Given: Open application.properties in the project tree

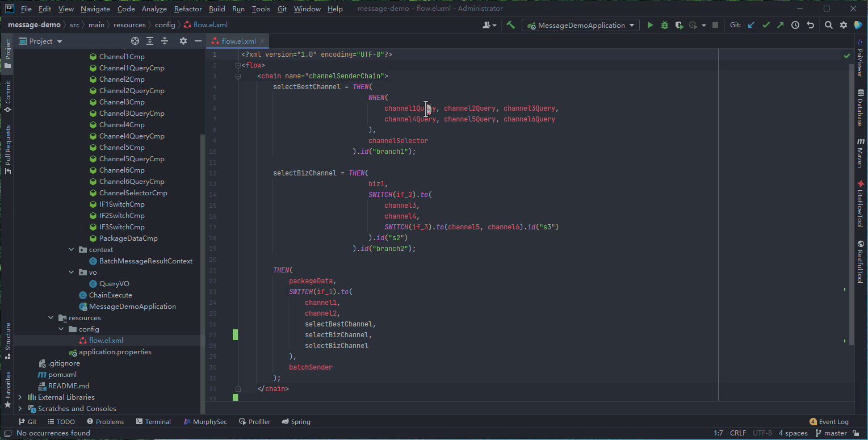Looking at the screenshot, I should (x=115, y=352).
